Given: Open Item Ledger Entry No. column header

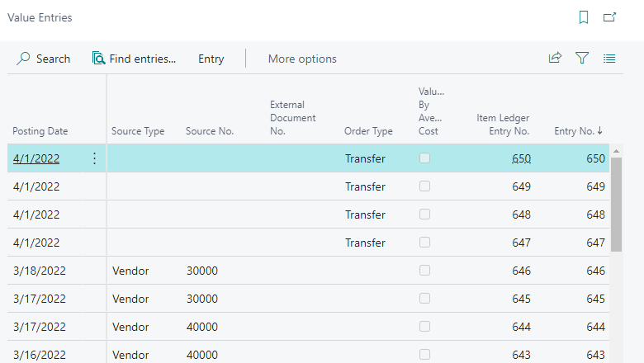Looking at the screenshot, I should point(503,125).
